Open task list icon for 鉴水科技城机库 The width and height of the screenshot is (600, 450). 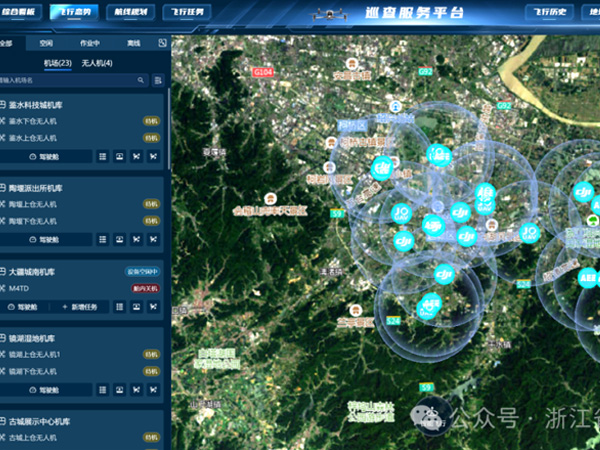(103, 157)
